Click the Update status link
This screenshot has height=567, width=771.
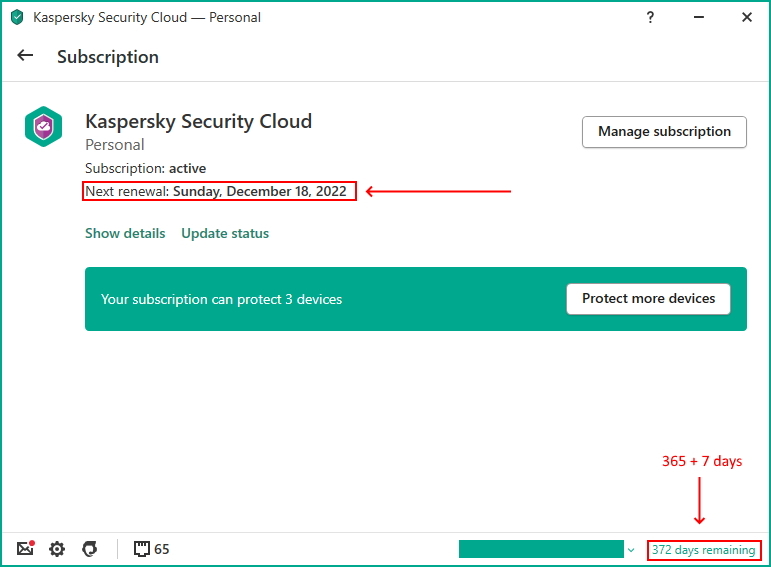[x=225, y=233]
